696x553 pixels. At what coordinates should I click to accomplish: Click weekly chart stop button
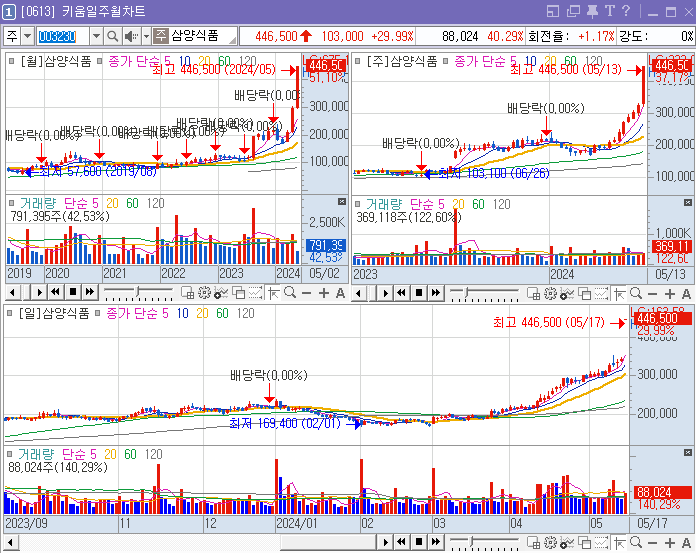(x=419, y=292)
